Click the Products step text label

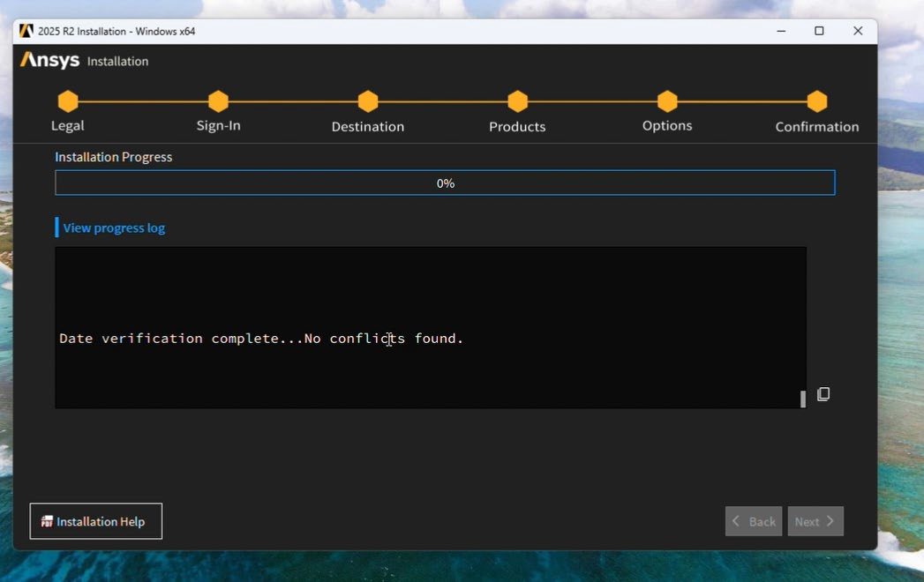point(517,127)
